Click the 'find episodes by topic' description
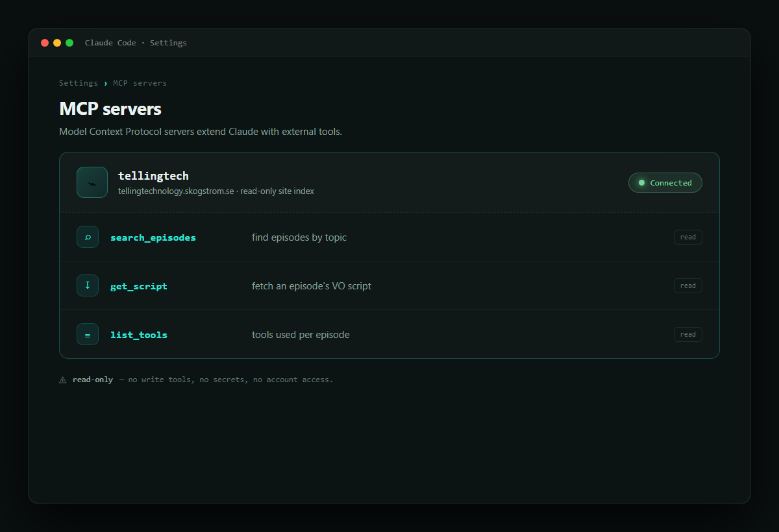Screen dimensions: 779x532 click(299, 237)
